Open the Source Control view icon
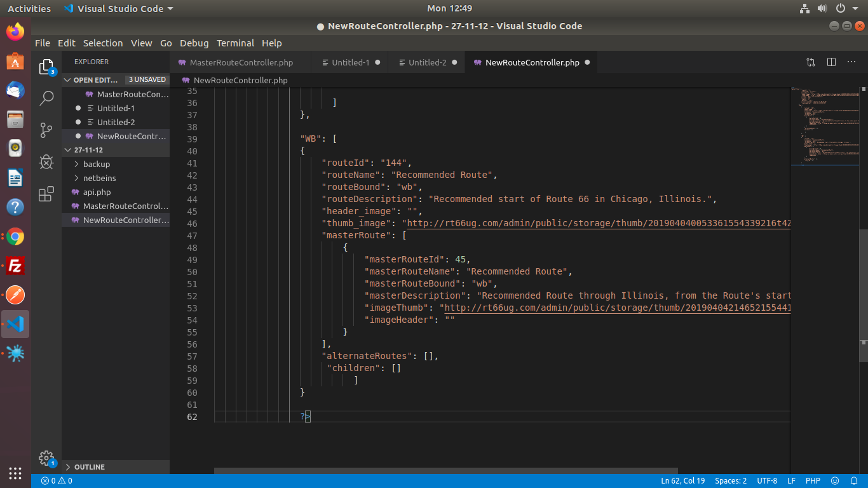The height and width of the screenshot is (488, 868). [46, 130]
